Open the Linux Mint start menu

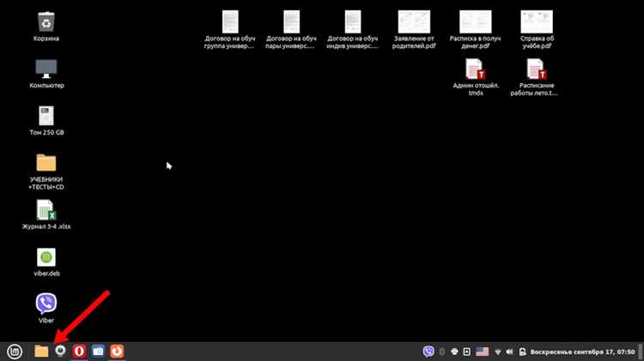coord(15,352)
